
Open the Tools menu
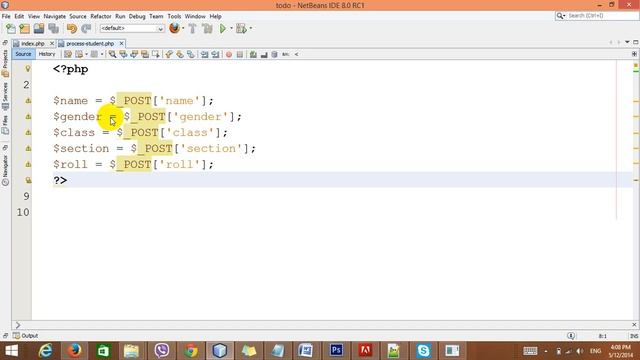coord(174,16)
